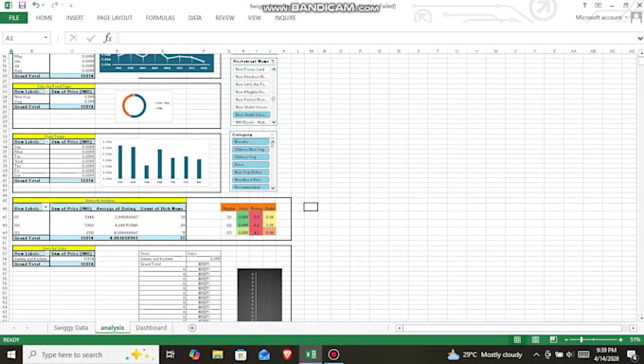Add a new sheet with plus button

click(192, 328)
